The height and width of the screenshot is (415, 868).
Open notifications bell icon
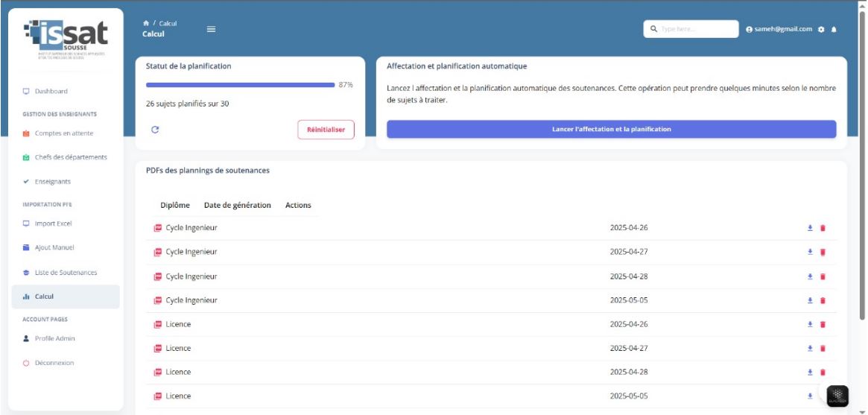pos(834,29)
